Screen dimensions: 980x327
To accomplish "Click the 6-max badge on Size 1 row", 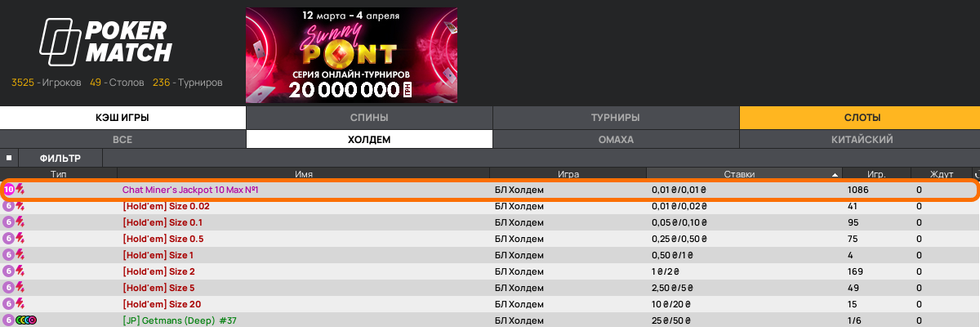I will (9, 255).
